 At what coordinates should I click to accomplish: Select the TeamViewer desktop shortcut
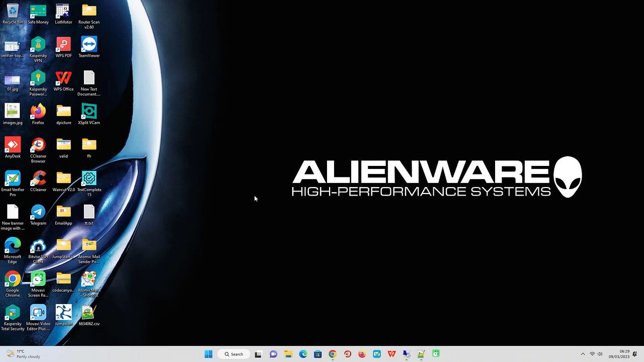pyautogui.click(x=89, y=48)
